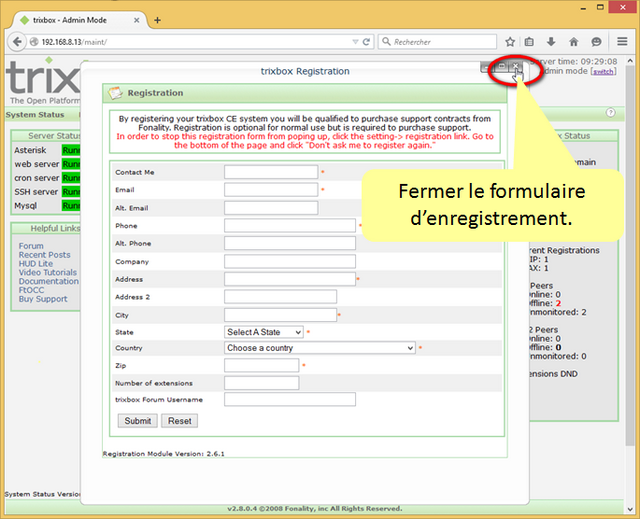Open the Forum helpful link
The height and width of the screenshot is (519, 640).
[x=31, y=246]
